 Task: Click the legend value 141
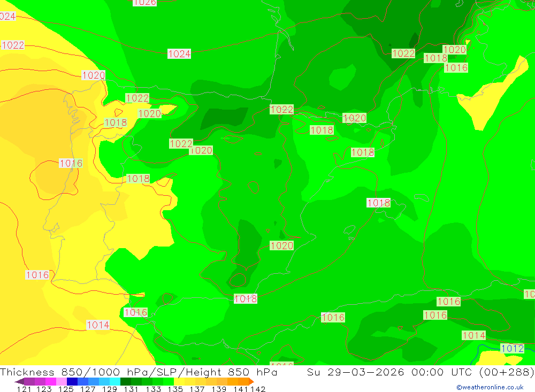click(241, 389)
